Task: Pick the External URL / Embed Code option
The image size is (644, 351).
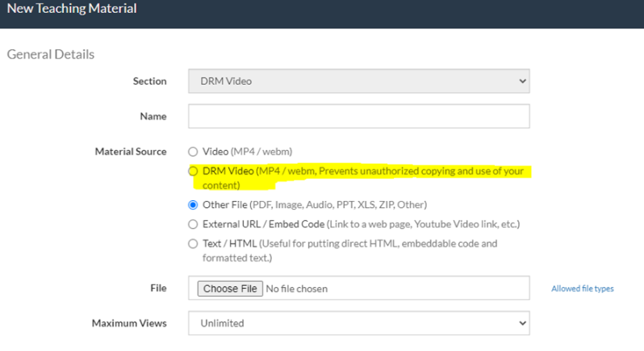Action: point(193,224)
